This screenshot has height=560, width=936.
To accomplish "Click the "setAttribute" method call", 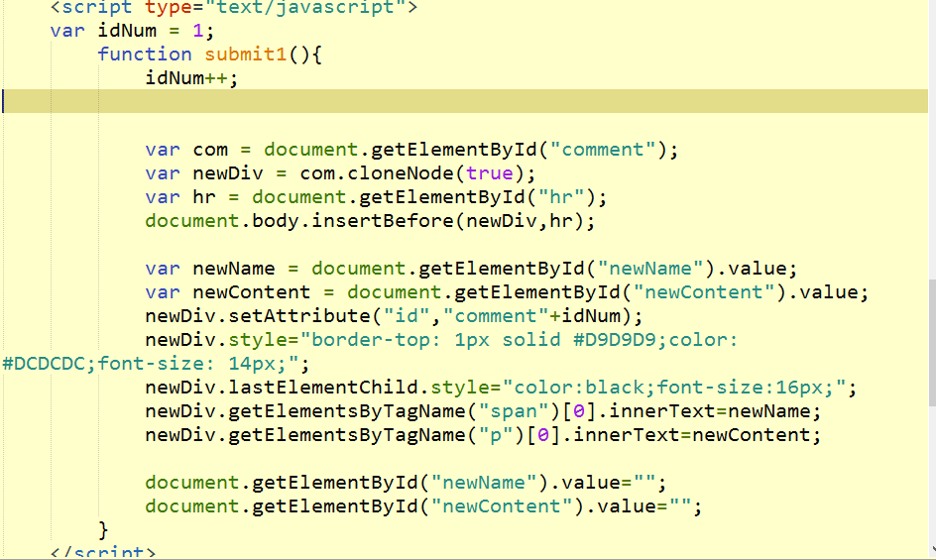I will 299,316.
